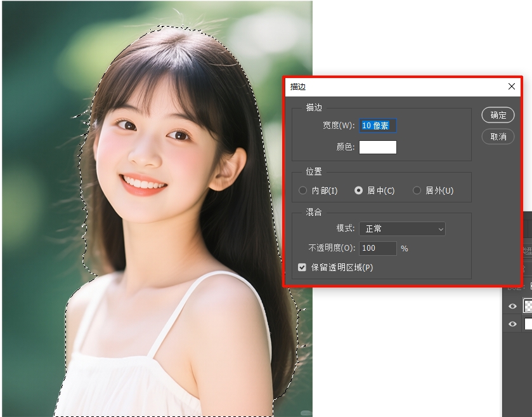The height and width of the screenshot is (417, 532).
Task: Close the 描边 dialog with the X
Action: 512,86
